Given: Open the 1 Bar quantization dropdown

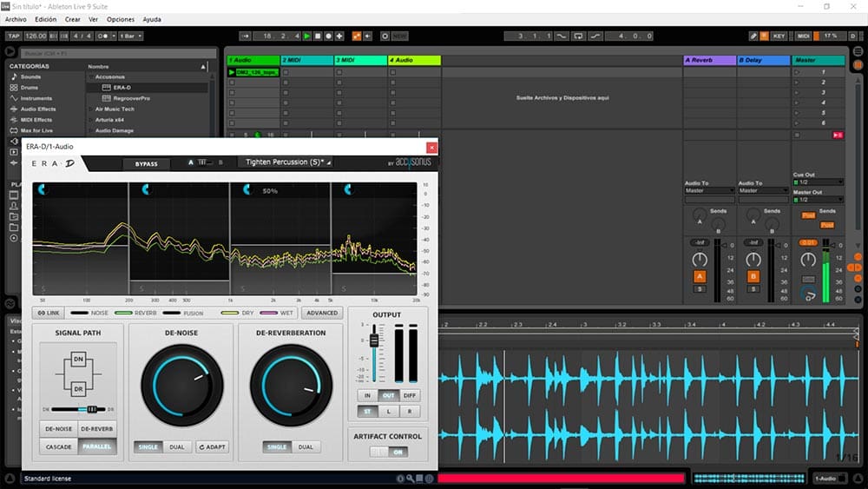Looking at the screenshot, I should click(x=131, y=36).
